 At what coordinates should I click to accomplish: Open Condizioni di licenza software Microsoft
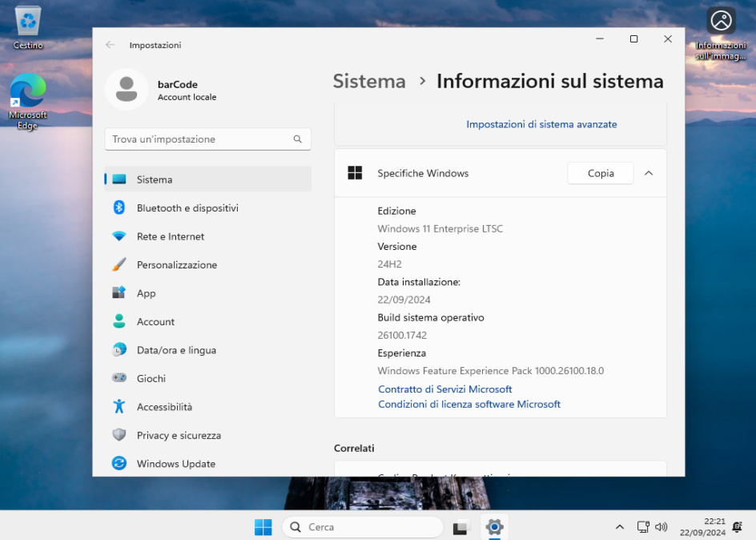pyautogui.click(x=469, y=404)
